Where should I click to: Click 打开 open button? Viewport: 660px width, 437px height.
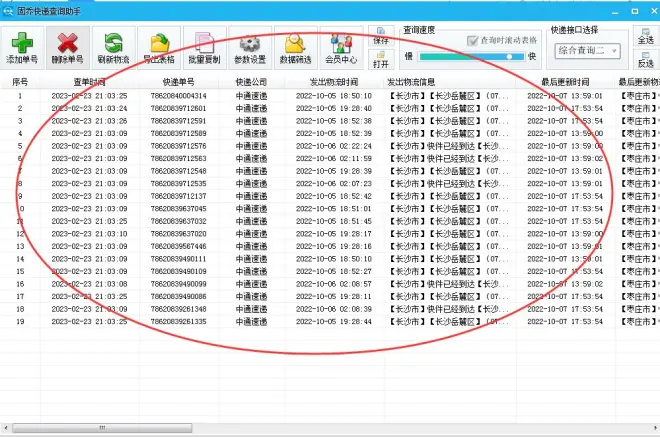[381, 58]
